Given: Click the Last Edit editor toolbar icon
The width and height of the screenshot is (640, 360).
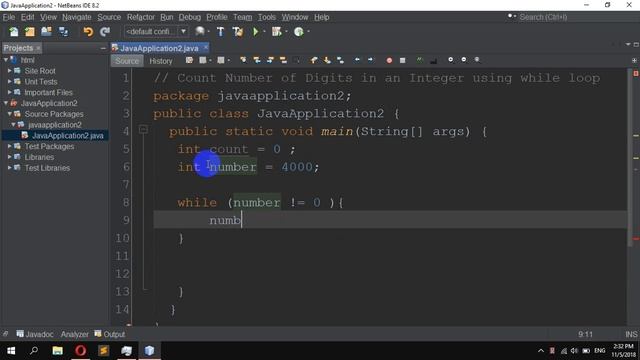Looking at the screenshot, I should [189, 60].
